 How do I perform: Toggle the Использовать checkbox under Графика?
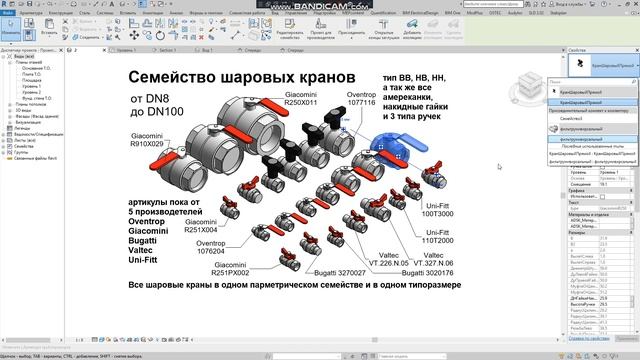point(602,197)
